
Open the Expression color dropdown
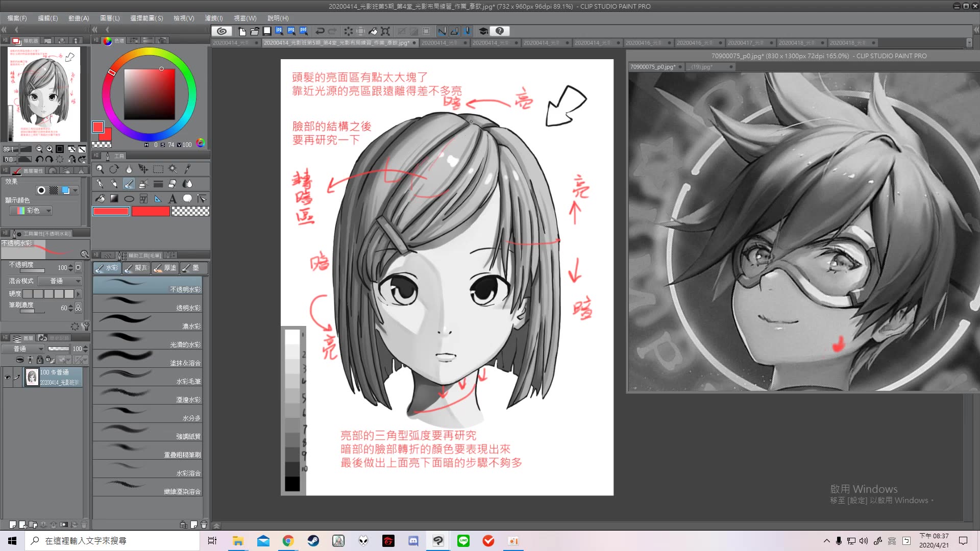(x=31, y=211)
